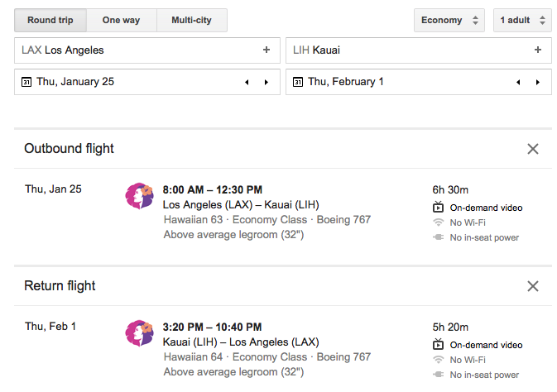The image size is (557, 392).
Task: Move return date back one day
Action: (x=518, y=82)
